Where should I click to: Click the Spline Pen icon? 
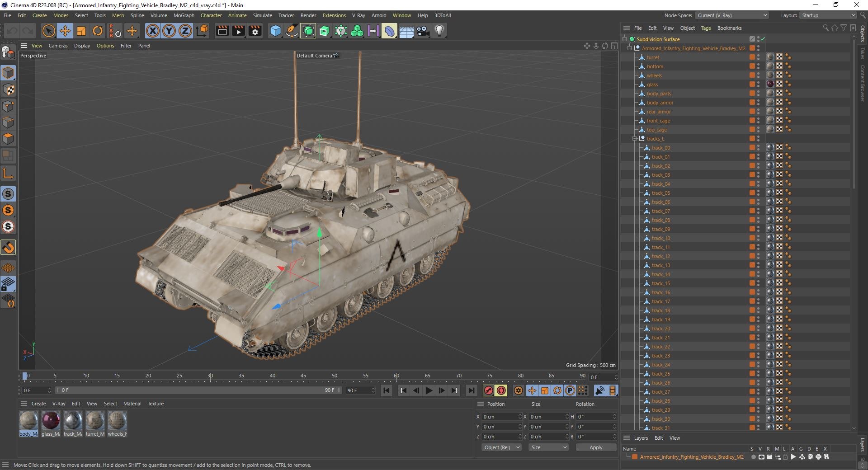(x=292, y=31)
